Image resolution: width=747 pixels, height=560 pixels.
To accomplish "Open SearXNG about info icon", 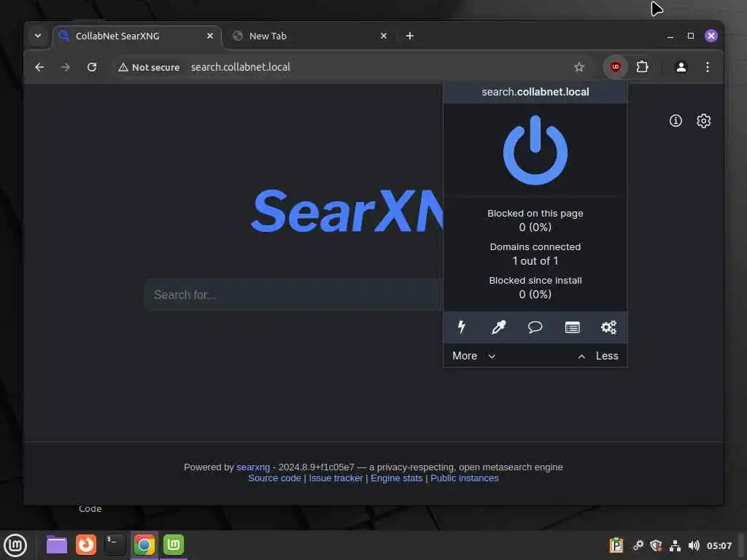I will pos(676,121).
